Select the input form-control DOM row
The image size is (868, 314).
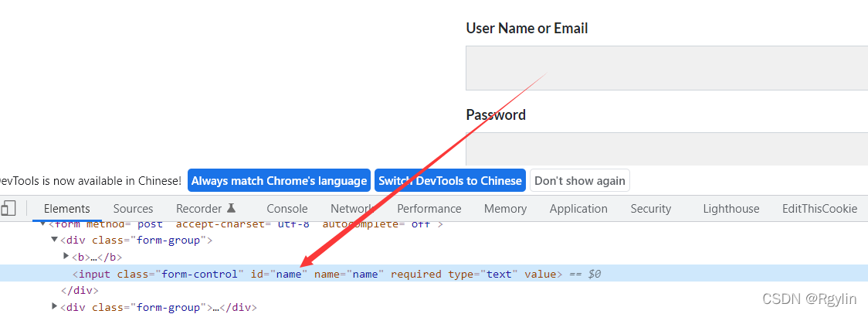point(434,274)
